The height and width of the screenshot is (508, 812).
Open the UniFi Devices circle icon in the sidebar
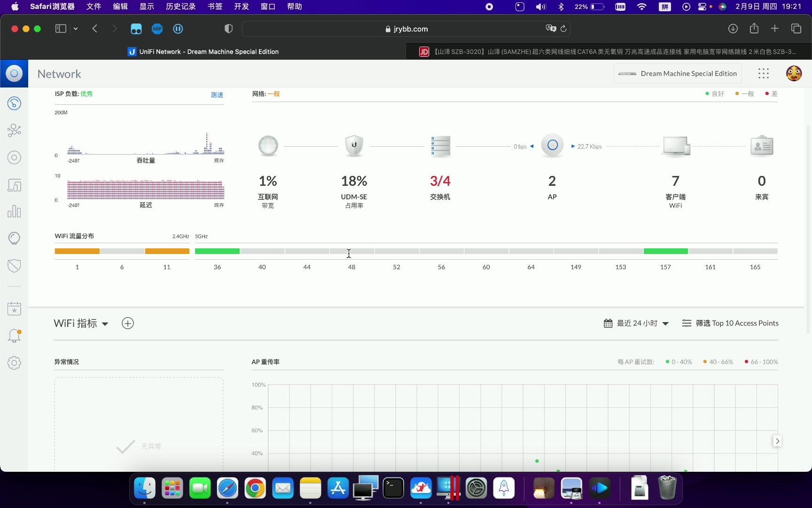(14, 158)
